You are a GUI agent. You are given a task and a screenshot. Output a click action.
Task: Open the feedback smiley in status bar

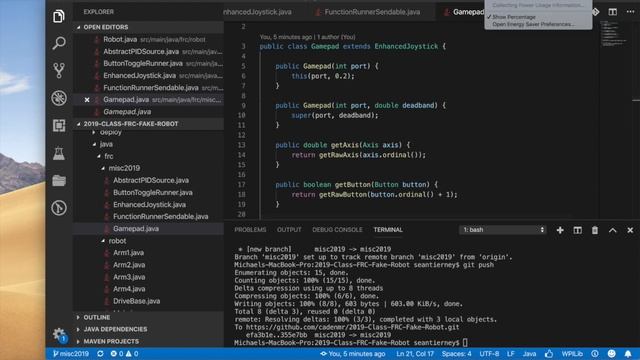coord(611,354)
